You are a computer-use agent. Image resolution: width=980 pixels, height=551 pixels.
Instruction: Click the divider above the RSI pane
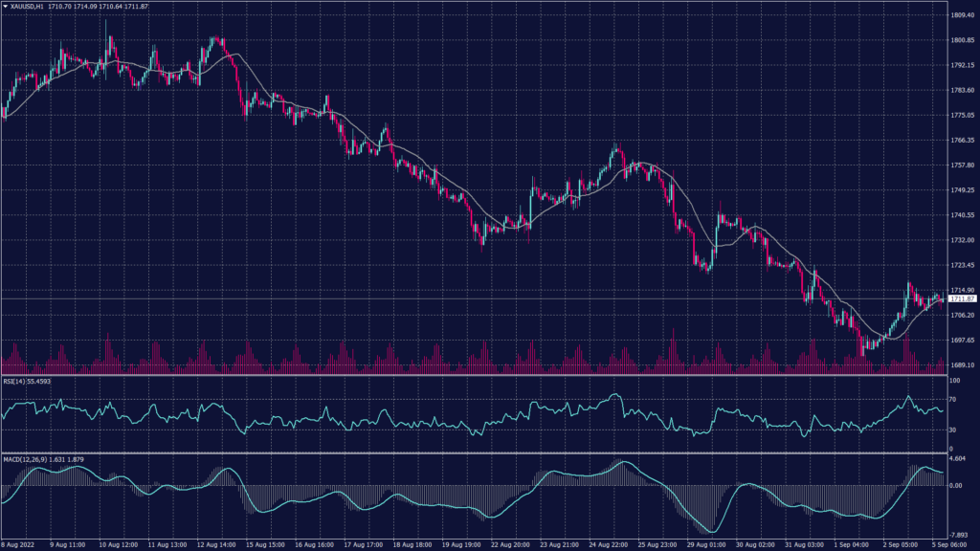click(x=479, y=375)
